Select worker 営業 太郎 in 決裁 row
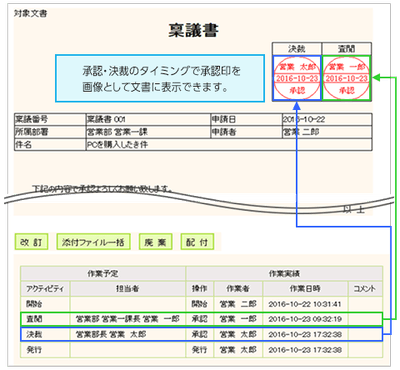400x370 pixels. click(238, 334)
